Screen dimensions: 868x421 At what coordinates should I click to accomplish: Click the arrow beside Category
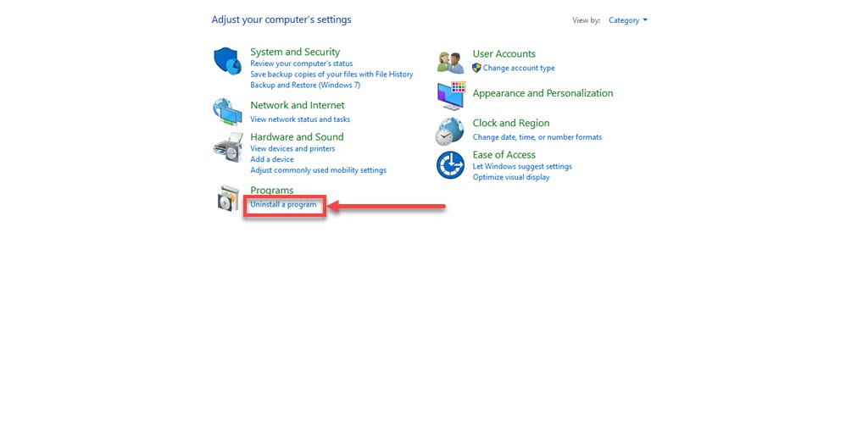click(645, 20)
